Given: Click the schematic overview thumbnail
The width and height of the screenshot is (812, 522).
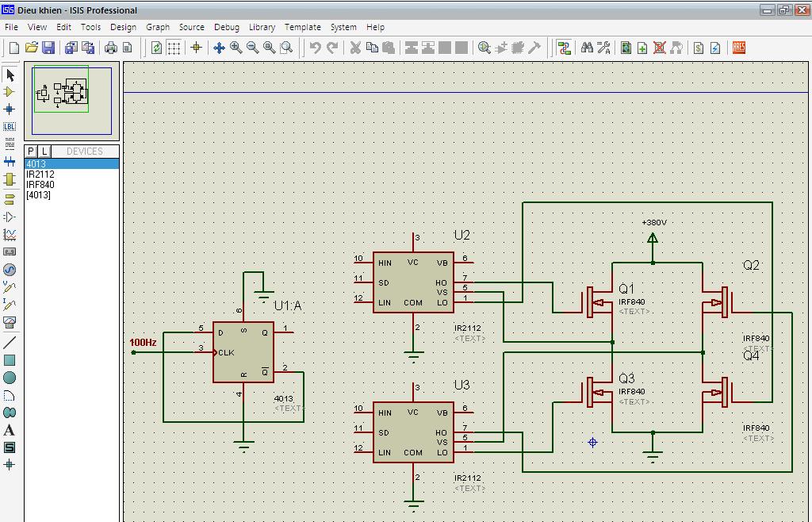Looking at the screenshot, I should (71, 101).
